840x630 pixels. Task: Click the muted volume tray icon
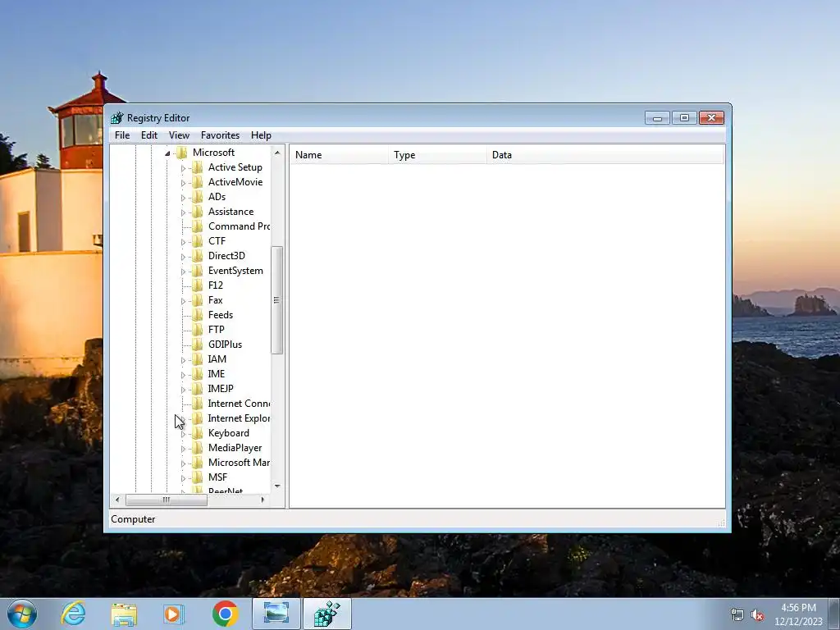click(x=757, y=615)
